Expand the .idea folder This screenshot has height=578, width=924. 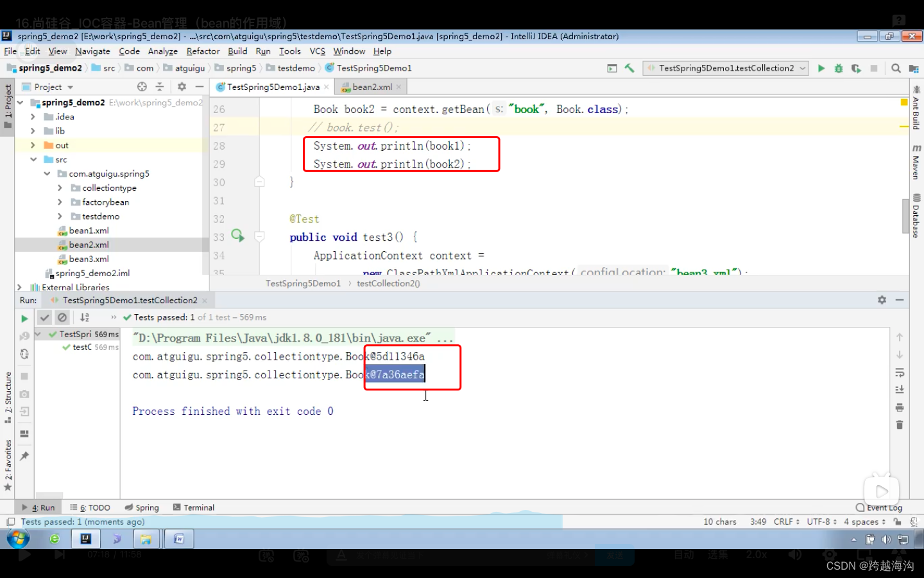click(x=33, y=117)
